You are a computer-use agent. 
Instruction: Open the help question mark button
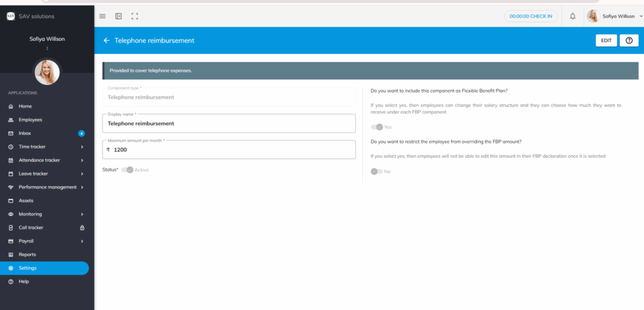click(629, 41)
